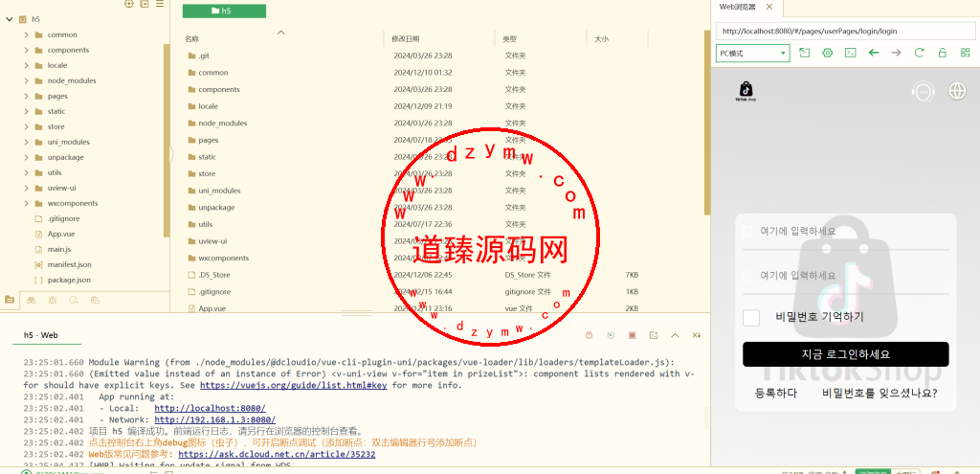Image resolution: width=980 pixels, height=474 pixels.
Task: Sort files by 大小 column header
Action: coord(601,38)
